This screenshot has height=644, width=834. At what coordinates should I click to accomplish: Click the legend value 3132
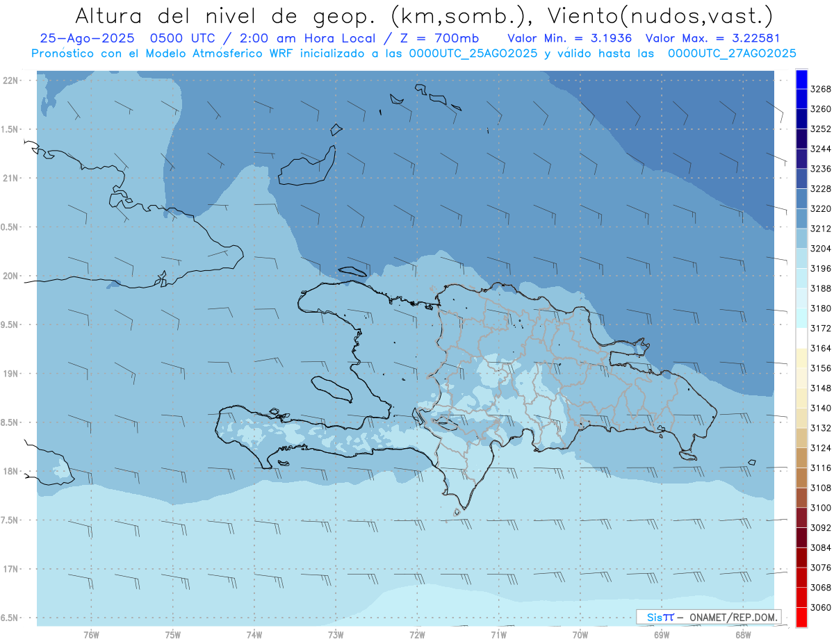click(821, 428)
